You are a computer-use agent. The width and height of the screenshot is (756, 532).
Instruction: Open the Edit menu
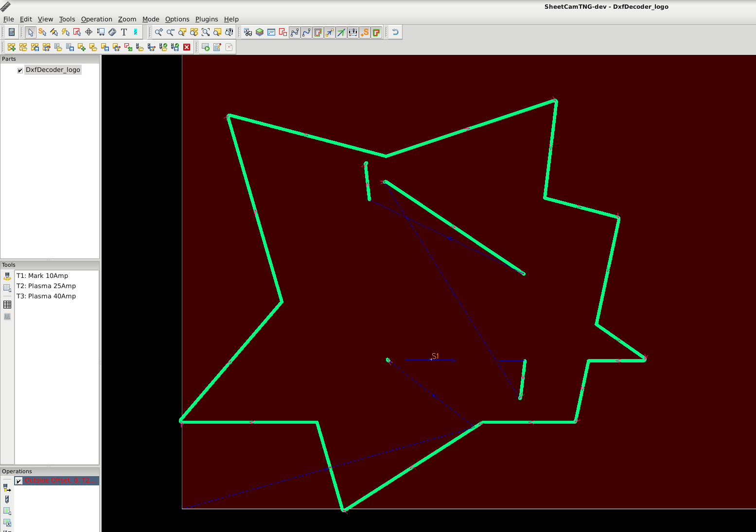pyautogui.click(x=26, y=19)
